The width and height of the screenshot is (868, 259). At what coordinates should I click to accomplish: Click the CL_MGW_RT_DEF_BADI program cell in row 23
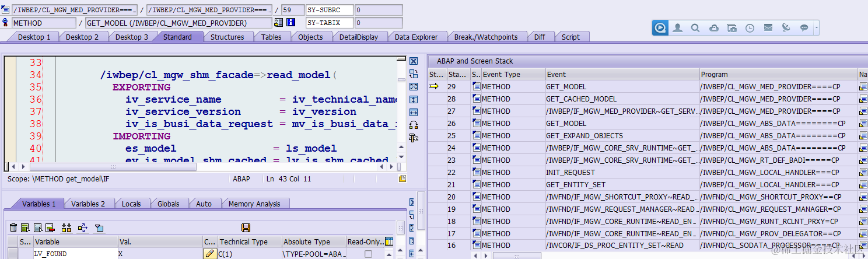[778, 160]
